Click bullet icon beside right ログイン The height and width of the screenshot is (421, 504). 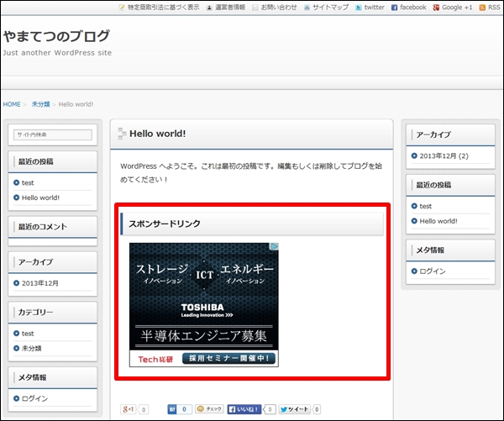pos(414,271)
